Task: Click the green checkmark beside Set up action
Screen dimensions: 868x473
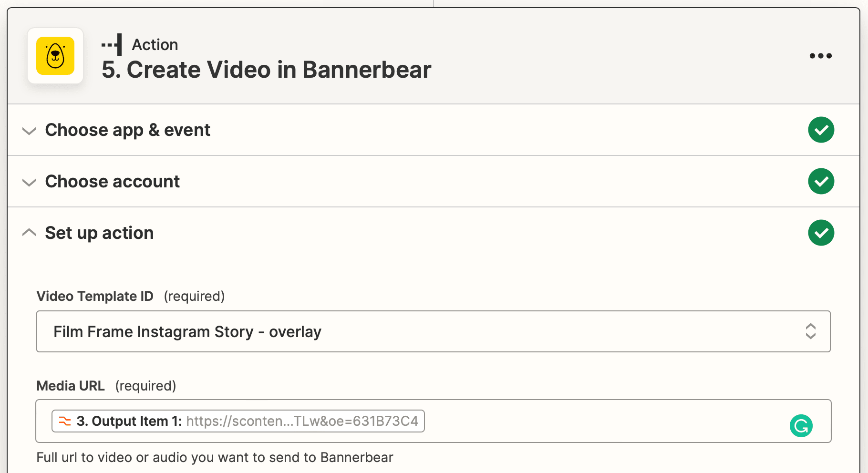Action: click(x=821, y=233)
